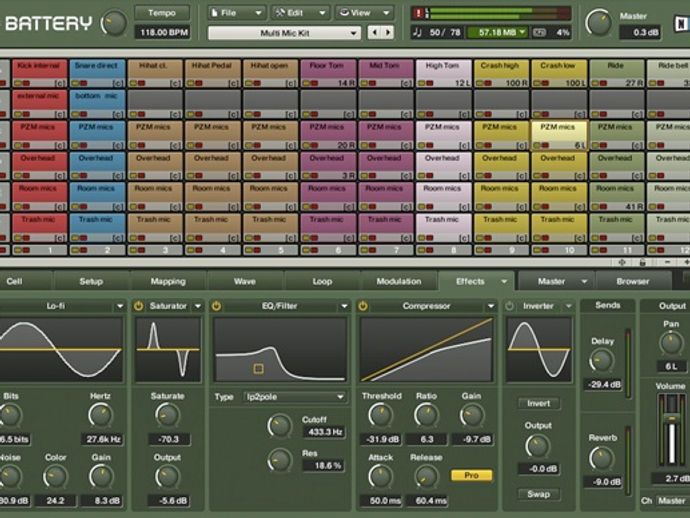
Task: Toggle the Tempo sync button
Action: coord(161,13)
